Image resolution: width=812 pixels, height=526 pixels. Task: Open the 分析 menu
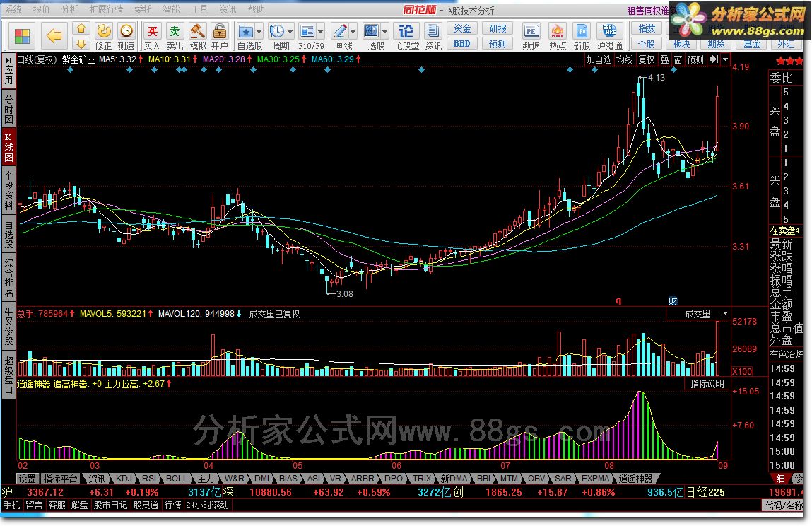(69, 9)
